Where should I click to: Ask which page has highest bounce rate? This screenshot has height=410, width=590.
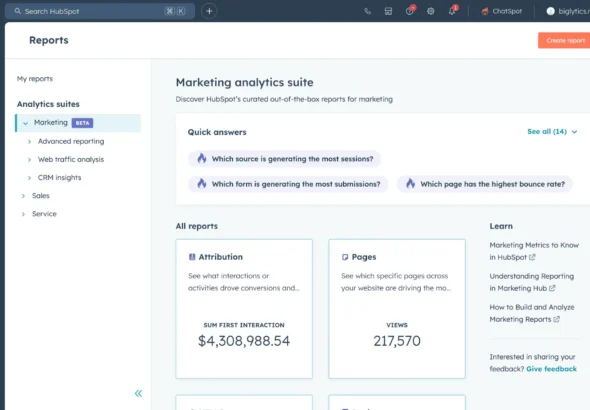pos(485,184)
